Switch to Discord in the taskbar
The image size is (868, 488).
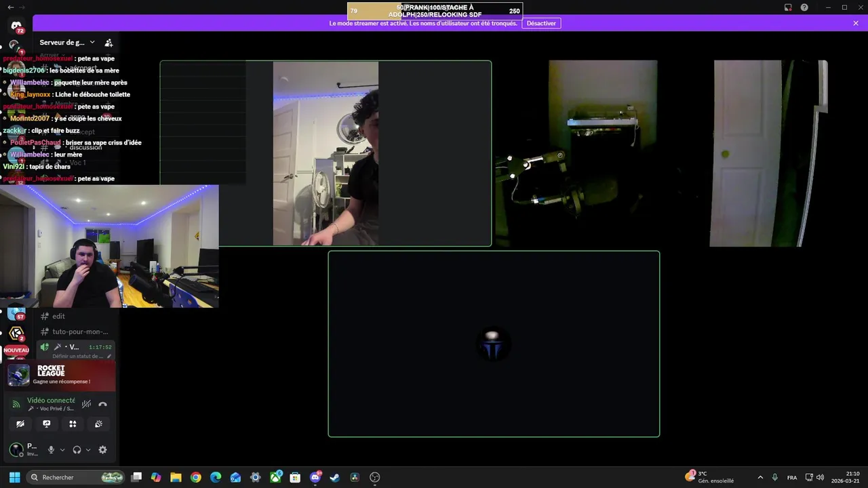[315, 477]
